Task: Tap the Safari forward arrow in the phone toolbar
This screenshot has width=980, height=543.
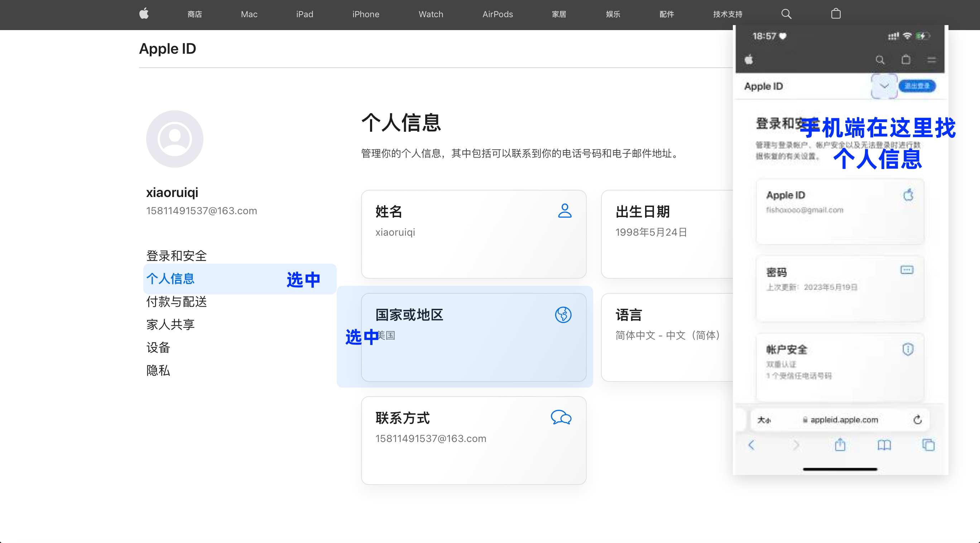Action: coord(796,445)
